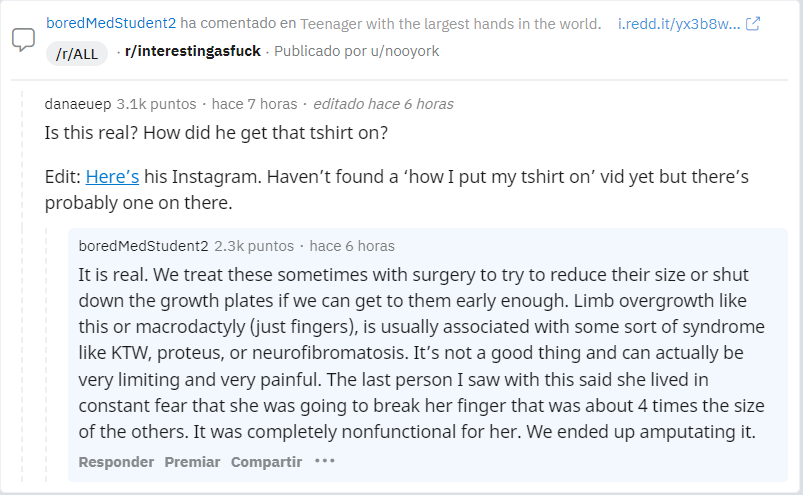The height and width of the screenshot is (495, 803).
Task: Open the three-dots more options menu
Action: coord(324,461)
